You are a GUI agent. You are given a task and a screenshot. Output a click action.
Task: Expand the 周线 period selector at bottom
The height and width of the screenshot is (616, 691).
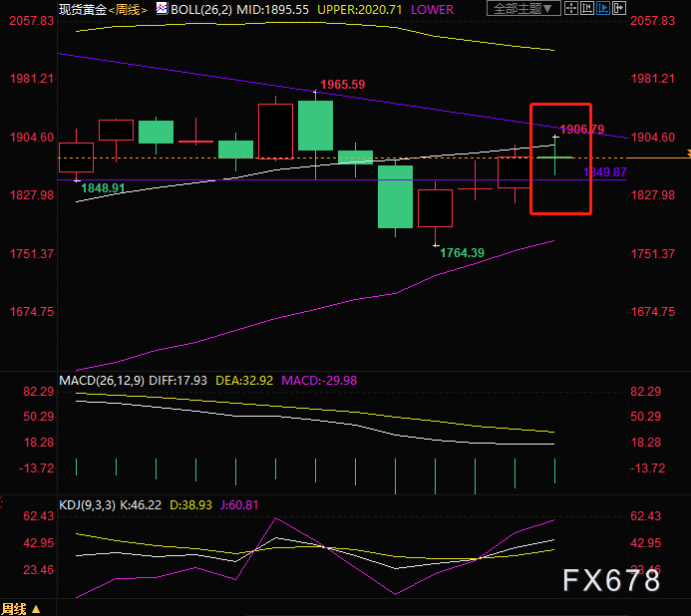(21, 608)
